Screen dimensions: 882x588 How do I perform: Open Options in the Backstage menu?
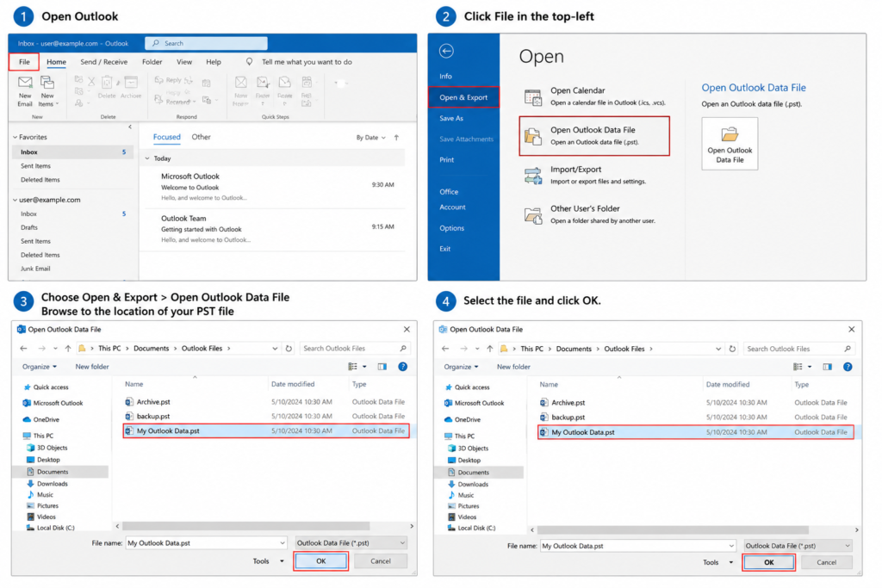pos(451,228)
